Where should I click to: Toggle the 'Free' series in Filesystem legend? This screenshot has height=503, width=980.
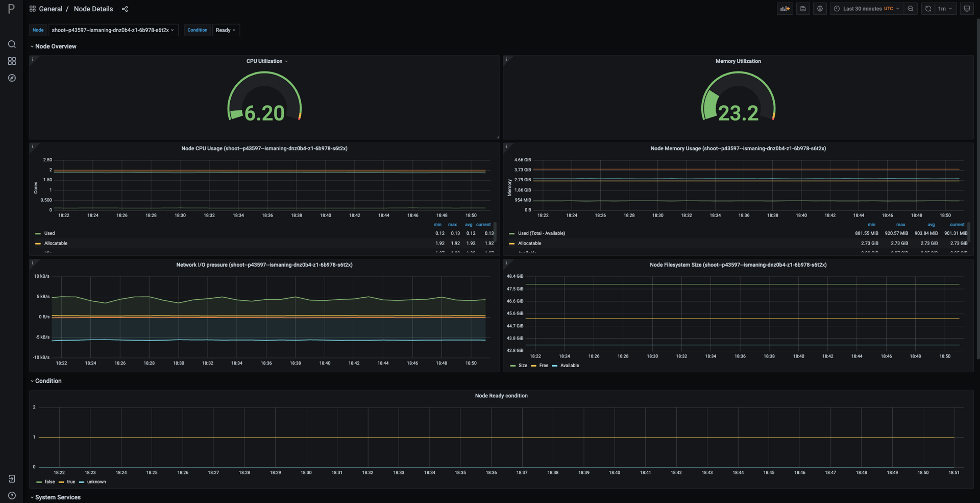[543, 365]
